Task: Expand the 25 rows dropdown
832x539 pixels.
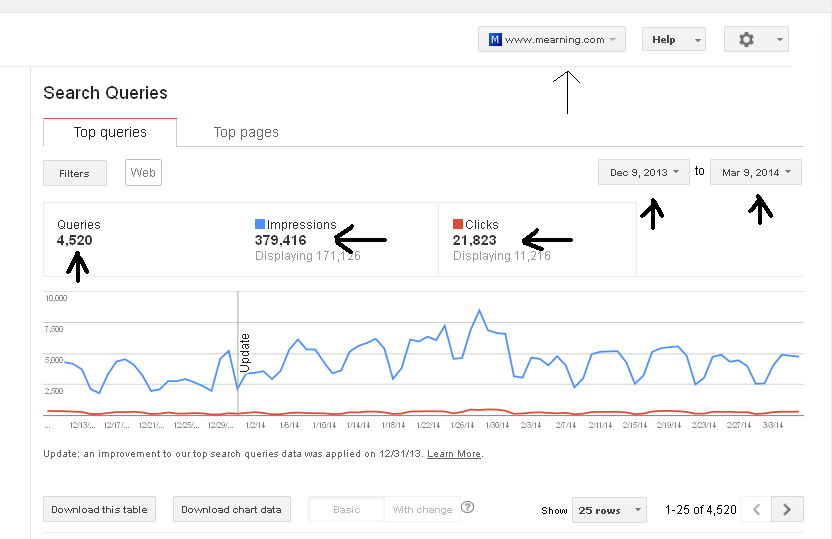Action: click(608, 510)
